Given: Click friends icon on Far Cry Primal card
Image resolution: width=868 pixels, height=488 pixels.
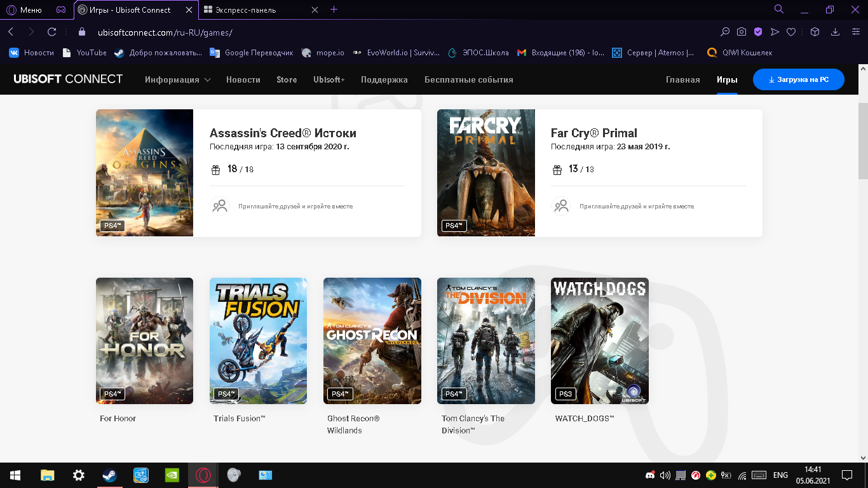Looking at the screenshot, I should tap(561, 206).
